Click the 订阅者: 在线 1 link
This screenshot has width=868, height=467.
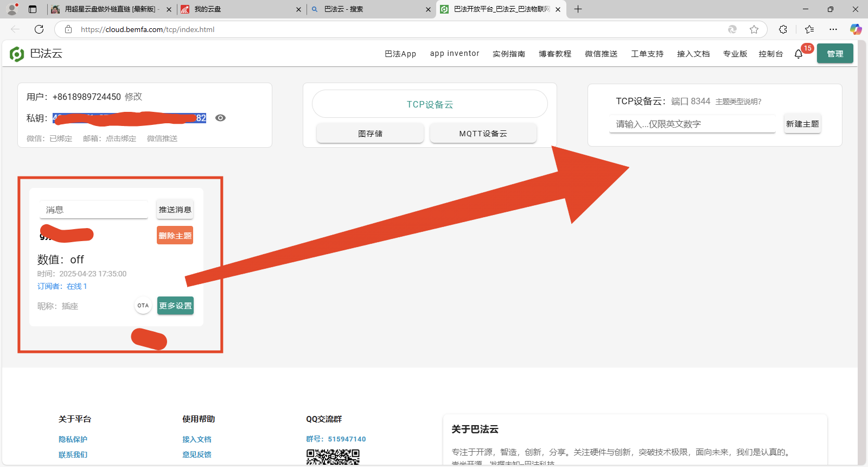(62, 286)
